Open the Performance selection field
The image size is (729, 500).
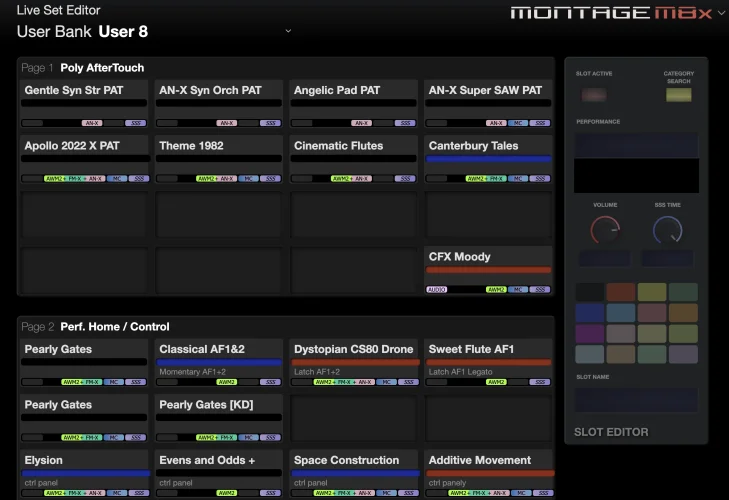635,145
